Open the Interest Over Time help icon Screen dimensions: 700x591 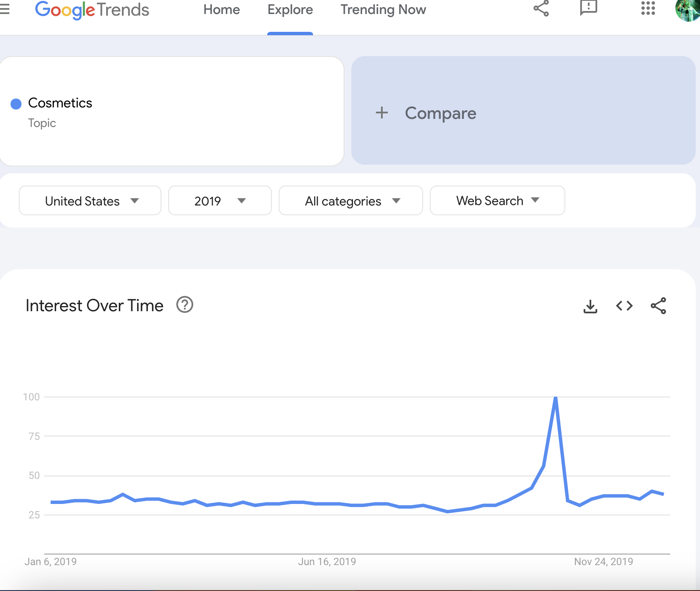tap(185, 305)
